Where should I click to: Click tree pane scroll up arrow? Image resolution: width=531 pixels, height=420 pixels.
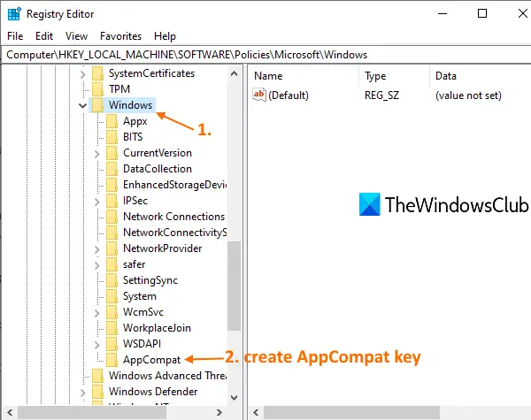(234, 73)
